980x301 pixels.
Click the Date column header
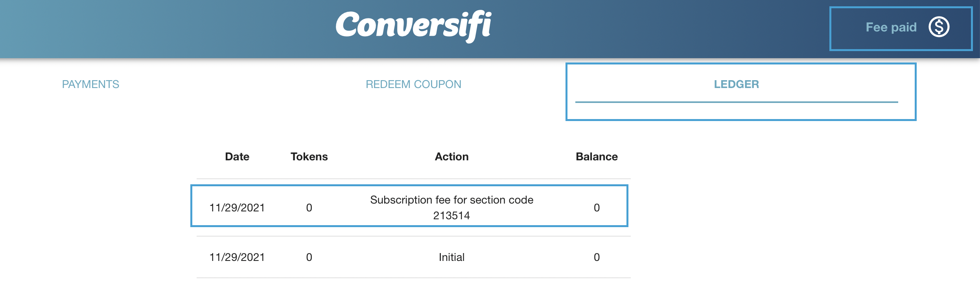point(237,156)
